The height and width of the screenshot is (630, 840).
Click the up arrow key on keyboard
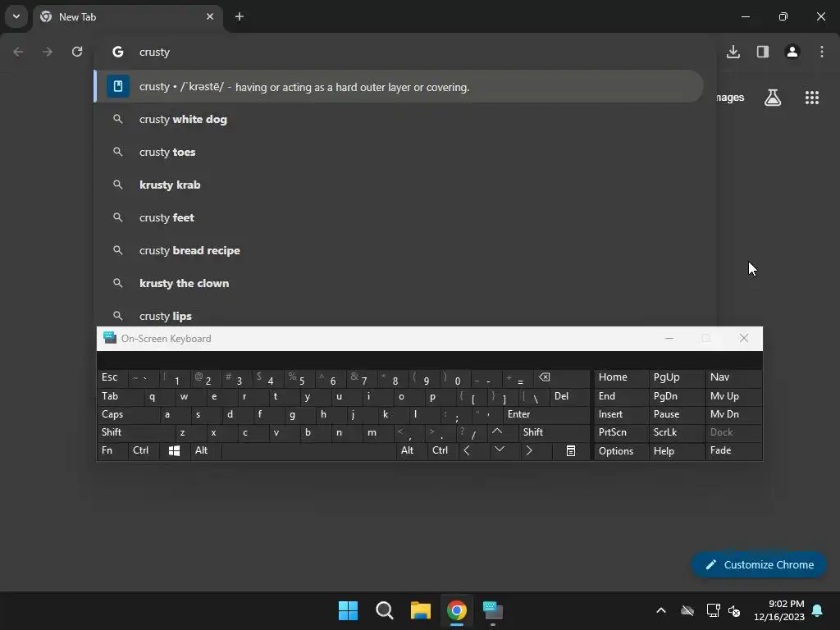(503, 432)
